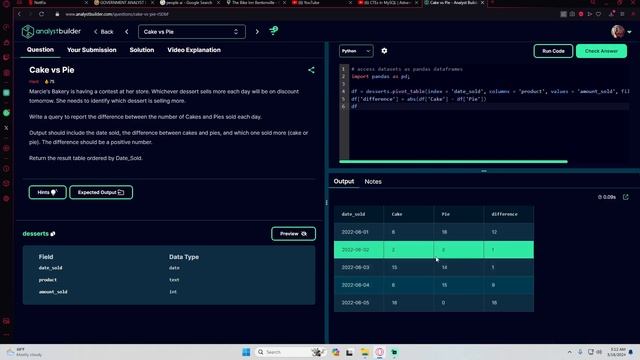Open the desserts table link icon
Viewport: 640px width, 360px height.
pos(53,234)
